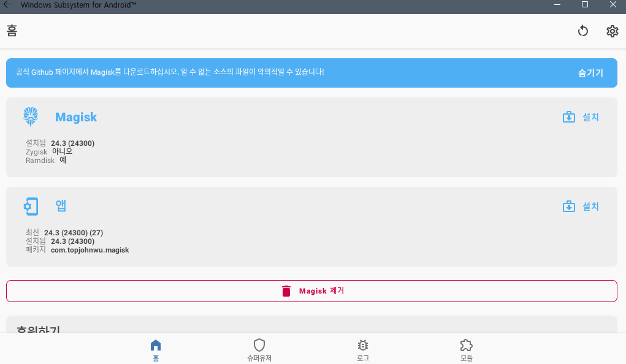
Task: Click the reboot circular arrow icon
Action: point(583,31)
